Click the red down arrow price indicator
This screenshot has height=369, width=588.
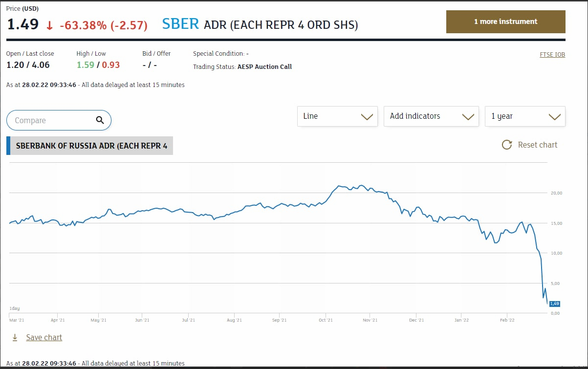[x=49, y=25]
